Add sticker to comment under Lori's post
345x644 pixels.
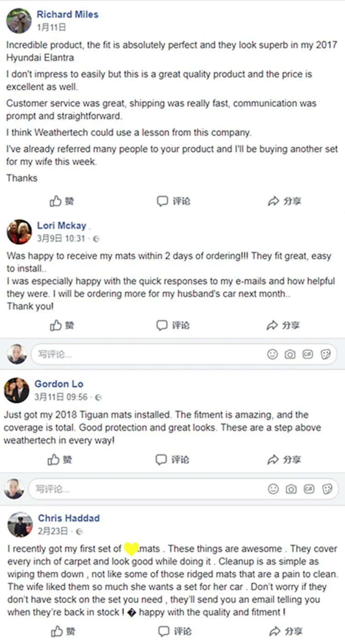pyautogui.click(x=325, y=354)
